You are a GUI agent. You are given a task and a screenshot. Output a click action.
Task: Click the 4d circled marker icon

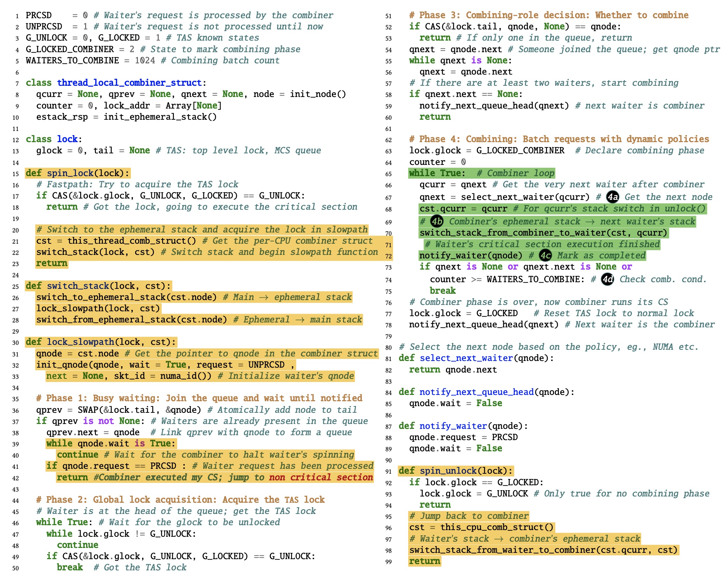[x=607, y=279]
